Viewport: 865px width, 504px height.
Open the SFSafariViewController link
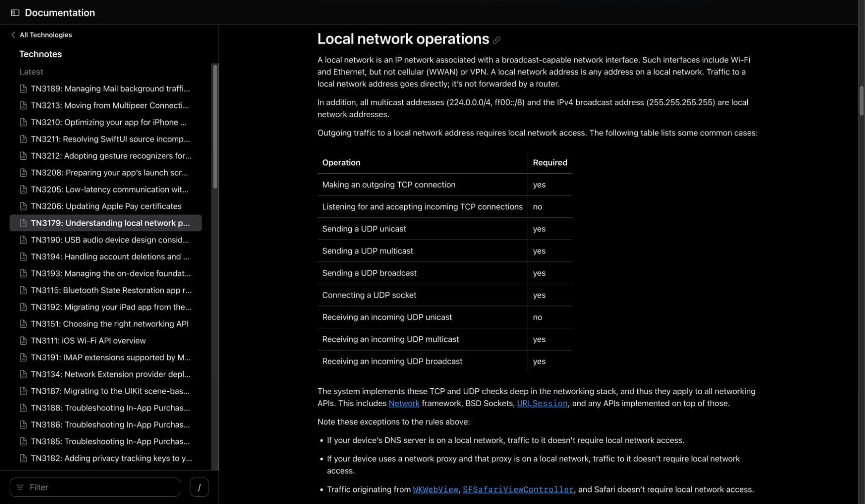click(518, 489)
